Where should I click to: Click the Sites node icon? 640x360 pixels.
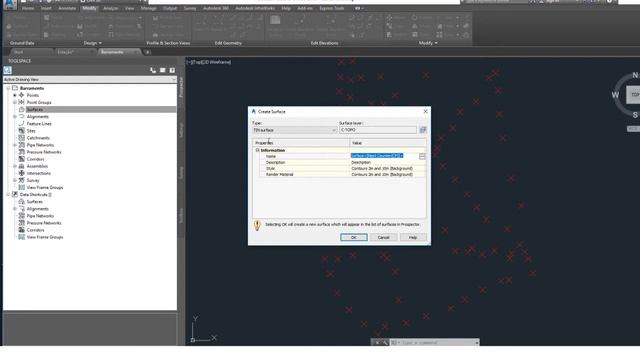tap(22, 131)
